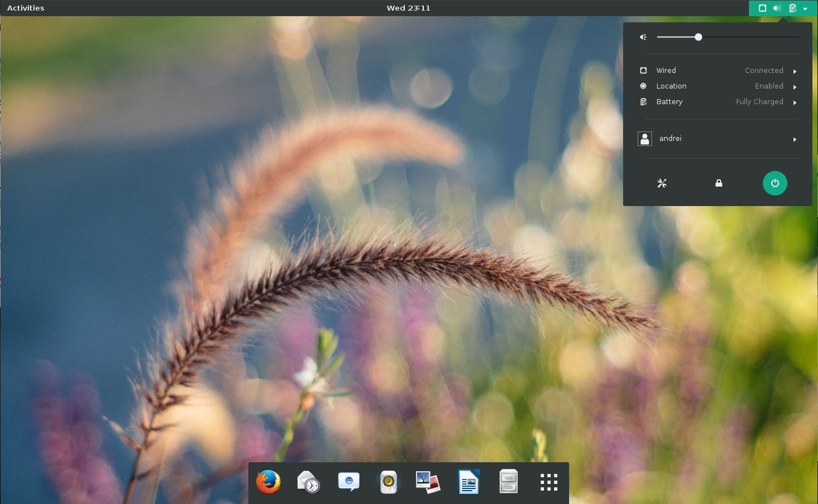Image resolution: width=818 pixels, height=504 pixels.
Task: Click the "Fully Charged" status text
Action: [760, 102]
